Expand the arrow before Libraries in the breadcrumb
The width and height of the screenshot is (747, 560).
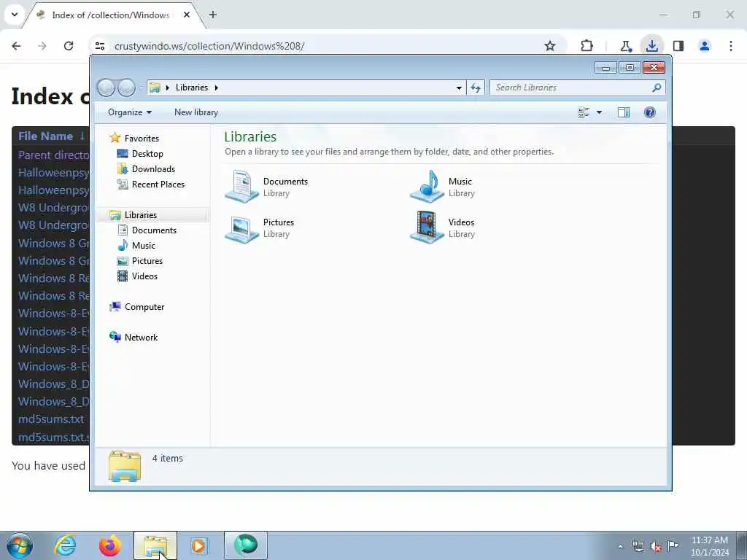pos(168,87)
